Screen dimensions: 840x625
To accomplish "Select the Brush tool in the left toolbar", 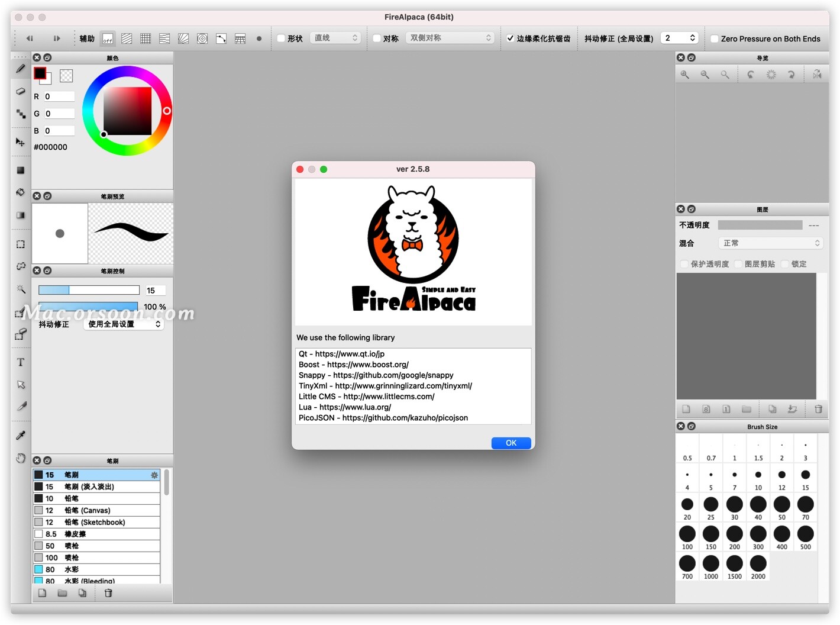I will (21, 69).
